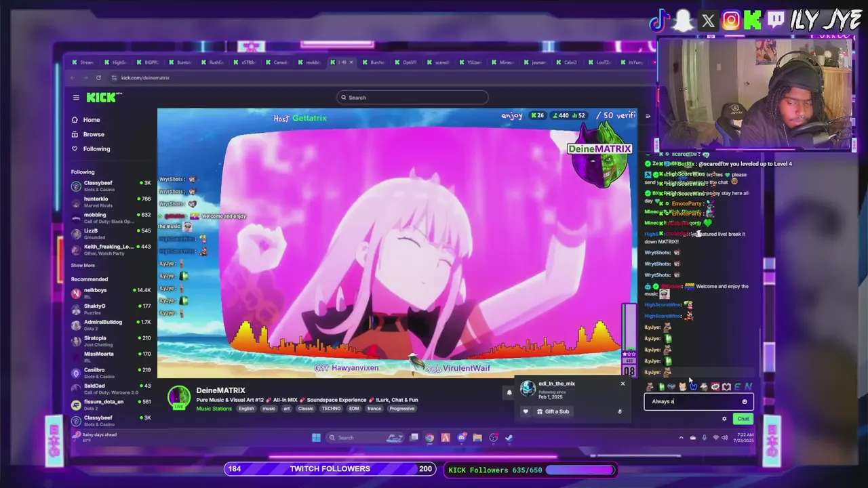Viewport: 868px width, 488px height.
Task: Go back in the browser
Action: point(73,78)
